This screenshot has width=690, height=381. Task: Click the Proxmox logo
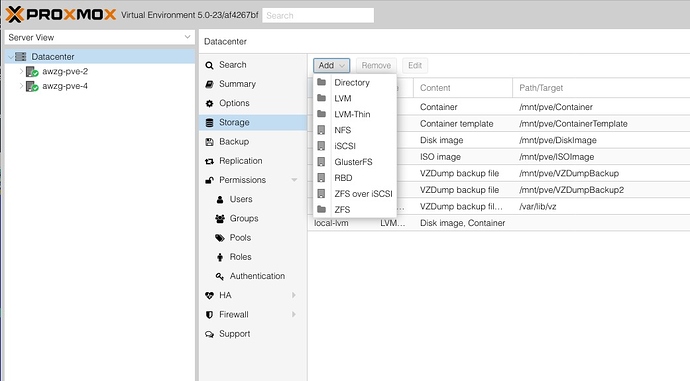pyautogui.click(x=61, y=15)
